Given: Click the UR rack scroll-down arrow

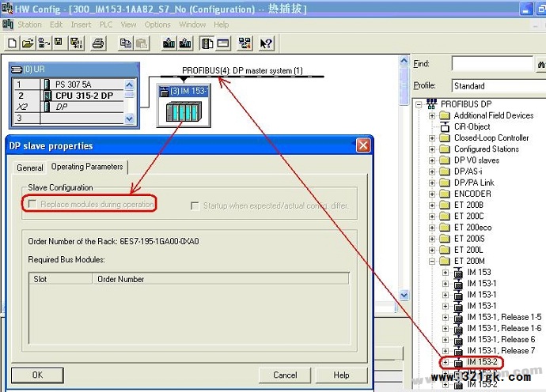Looking at the screenshot, I should click(x=129, y=119).
